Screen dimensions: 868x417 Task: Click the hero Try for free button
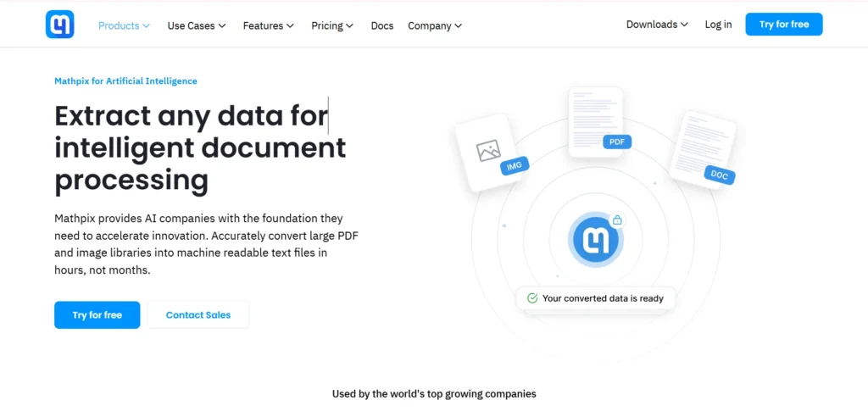pyautogui.click(x=97, y=314)
